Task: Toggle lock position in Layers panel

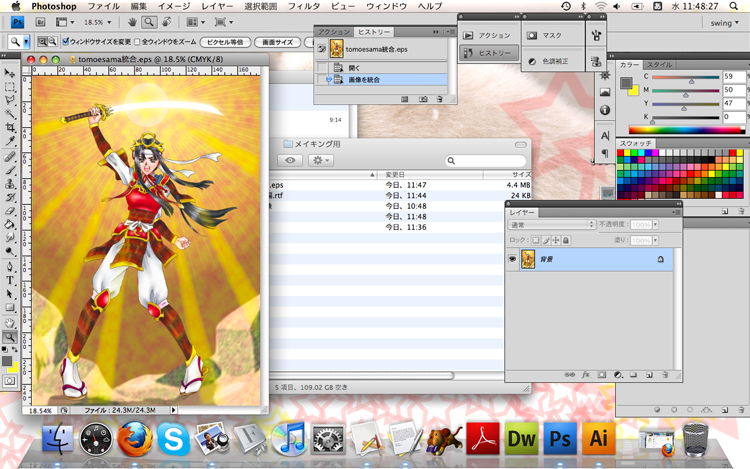Action: click(x=556, y=240)
